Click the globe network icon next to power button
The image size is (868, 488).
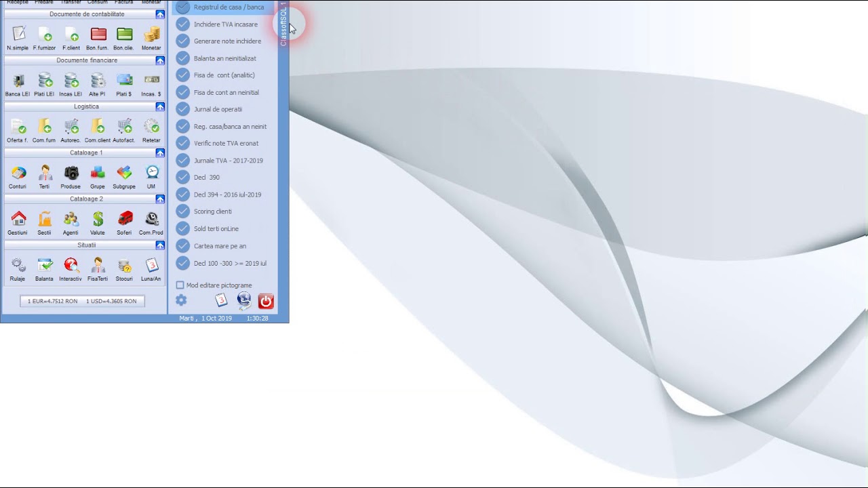point(244,300)
